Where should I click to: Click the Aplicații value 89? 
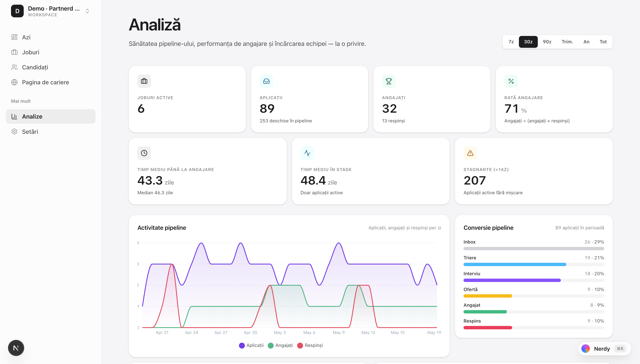point(267,108)
